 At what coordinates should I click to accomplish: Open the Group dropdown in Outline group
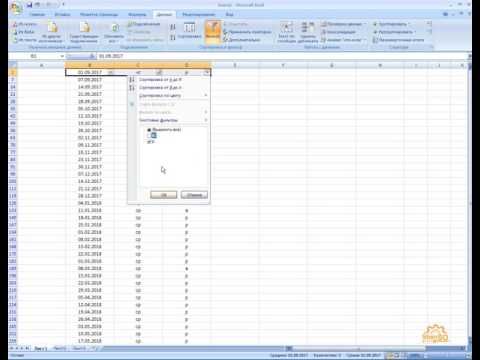coord(409,24)
